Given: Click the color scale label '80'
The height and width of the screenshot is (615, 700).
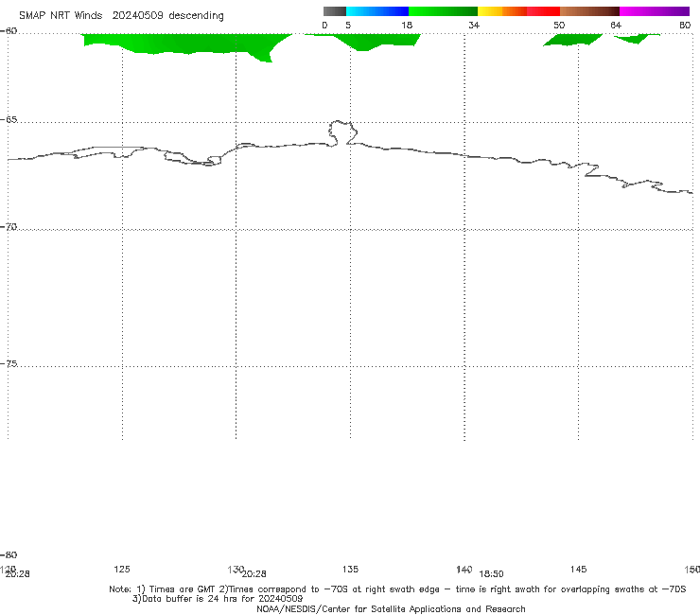Looking at the screenshot, I should click(685, 25).
